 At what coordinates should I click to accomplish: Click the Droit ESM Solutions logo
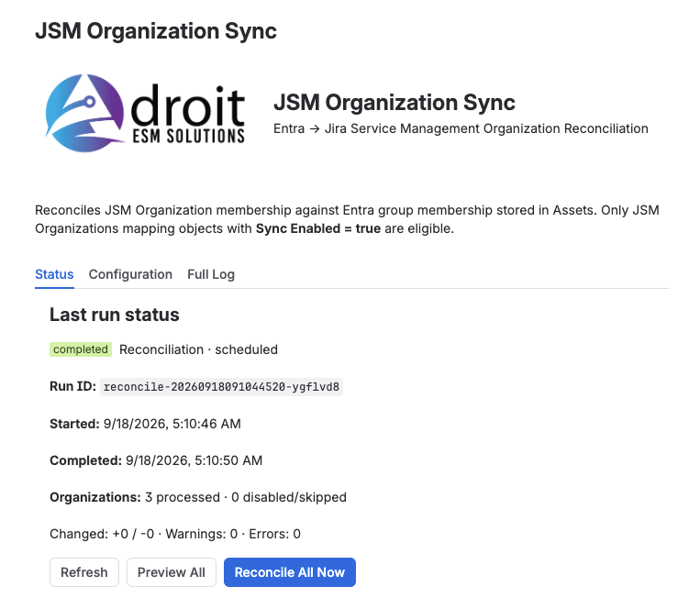click(x=145, y=114)
